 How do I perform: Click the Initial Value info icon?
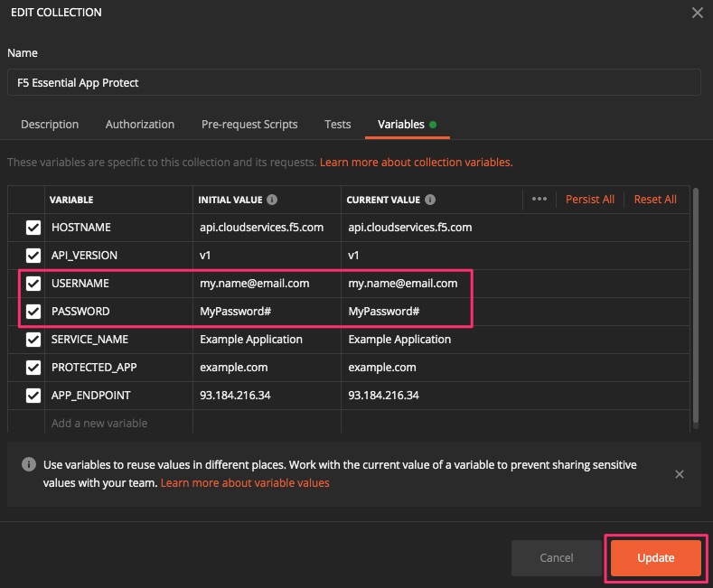tap(272, 200)
